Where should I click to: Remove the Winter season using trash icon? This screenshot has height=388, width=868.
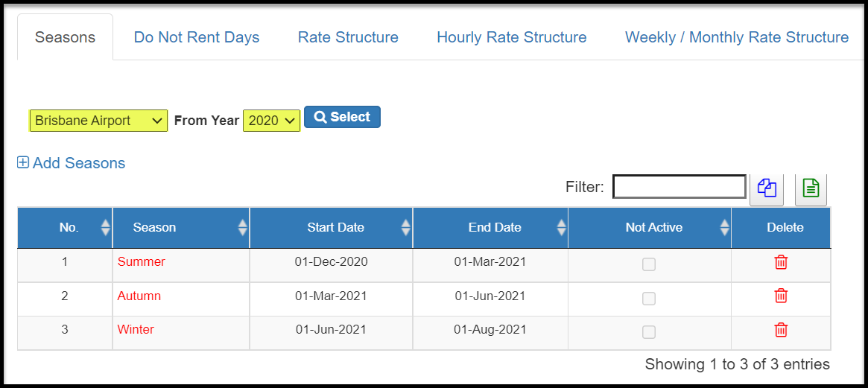781,330
